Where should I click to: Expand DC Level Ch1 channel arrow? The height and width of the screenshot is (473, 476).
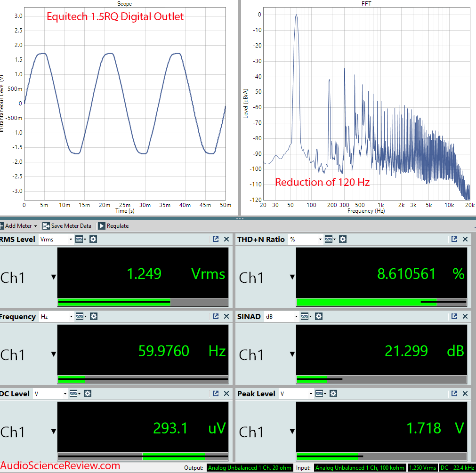tap(54, 431)
